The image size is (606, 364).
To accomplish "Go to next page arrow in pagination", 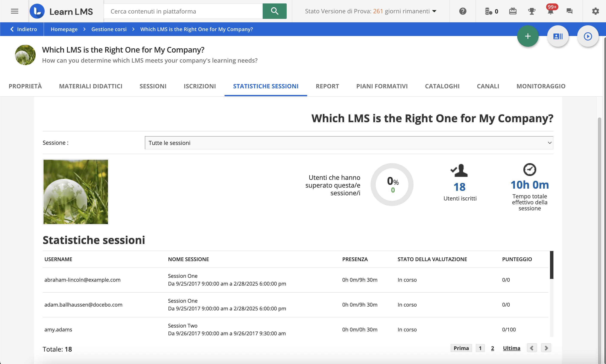I will coord(546,348).
